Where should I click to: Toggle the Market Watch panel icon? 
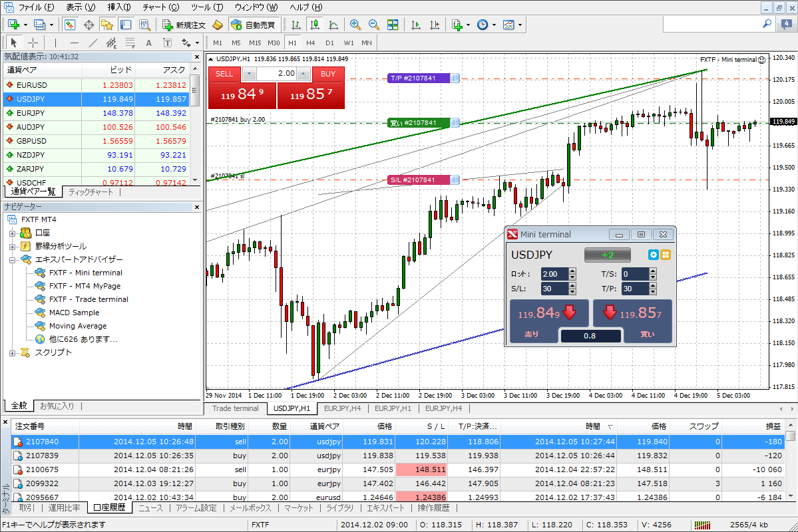(x=69, y=25)
